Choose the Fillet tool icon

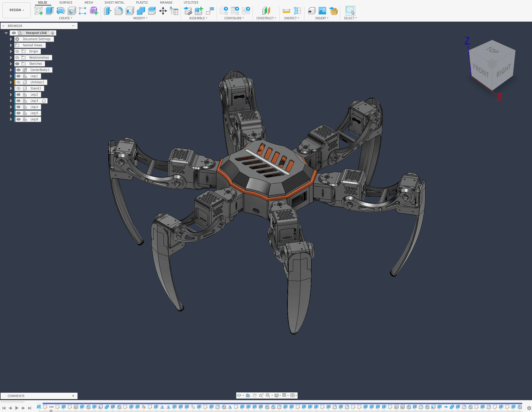pyautogui.click(x=119, y=11)
